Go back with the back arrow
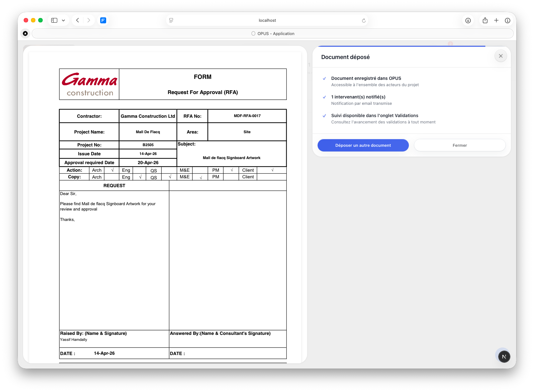The height and width of the screenshot is (392, 534). coord(78,20)
